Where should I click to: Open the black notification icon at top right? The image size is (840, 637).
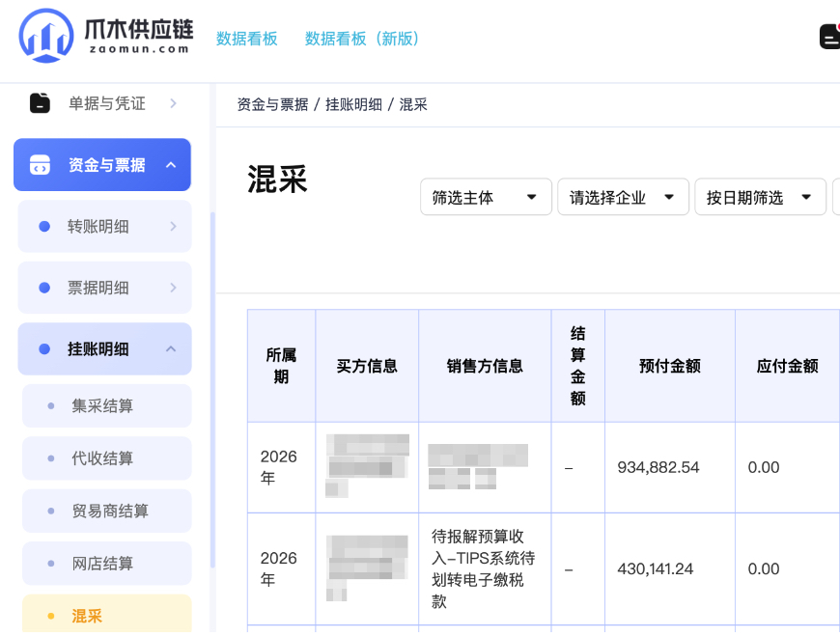pos(829,37)
